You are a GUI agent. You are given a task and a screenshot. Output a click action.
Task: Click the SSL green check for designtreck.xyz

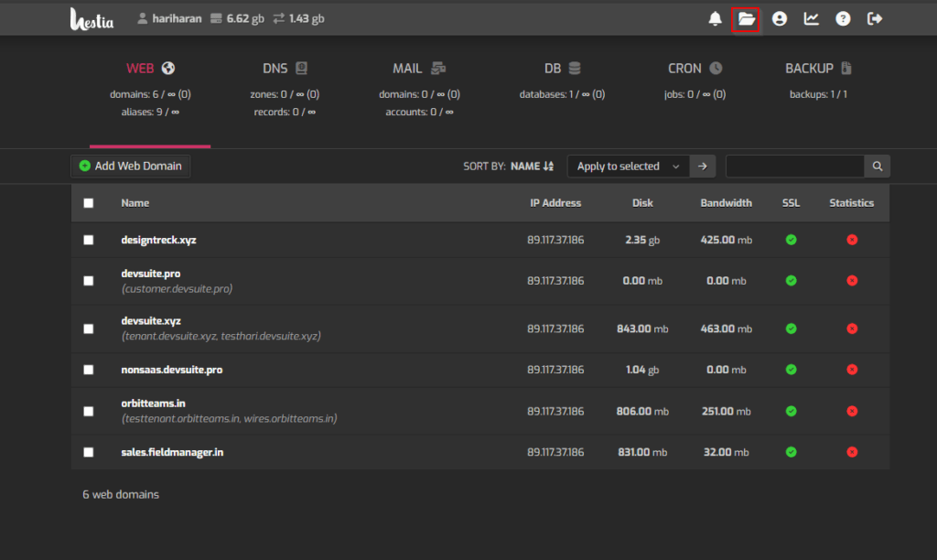click(x=792, y=240)
